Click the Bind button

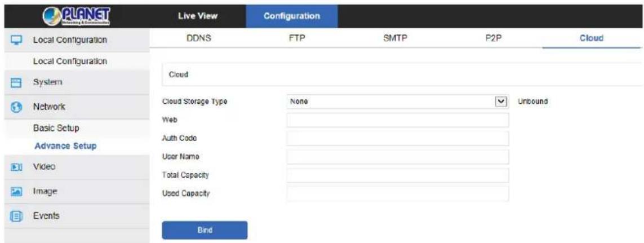(205, 230)
